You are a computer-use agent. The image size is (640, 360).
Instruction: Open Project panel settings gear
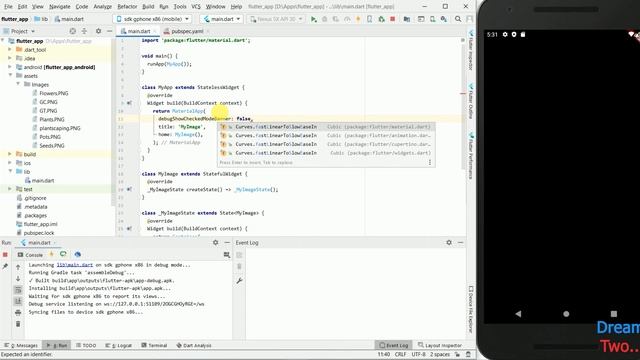coord(98,31)
